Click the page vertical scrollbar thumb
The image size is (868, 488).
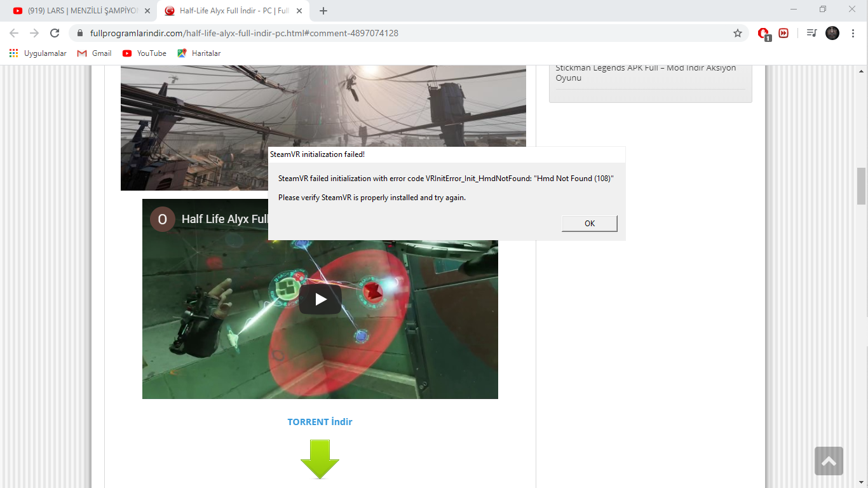[862, 186]
